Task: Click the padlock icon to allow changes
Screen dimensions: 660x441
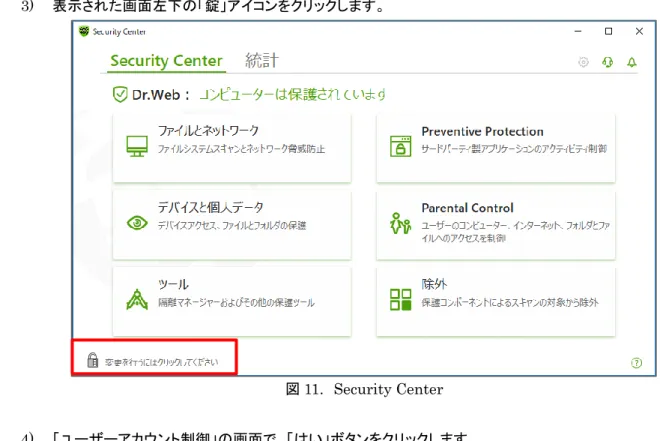Action: pyautogui.click(x=92, y=360)
